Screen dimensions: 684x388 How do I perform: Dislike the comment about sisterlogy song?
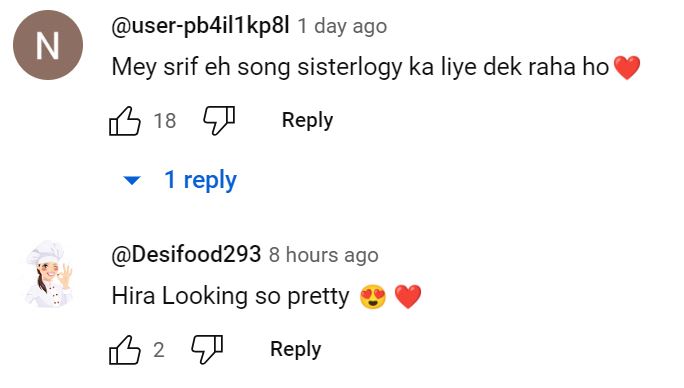(x=219, y=120)
